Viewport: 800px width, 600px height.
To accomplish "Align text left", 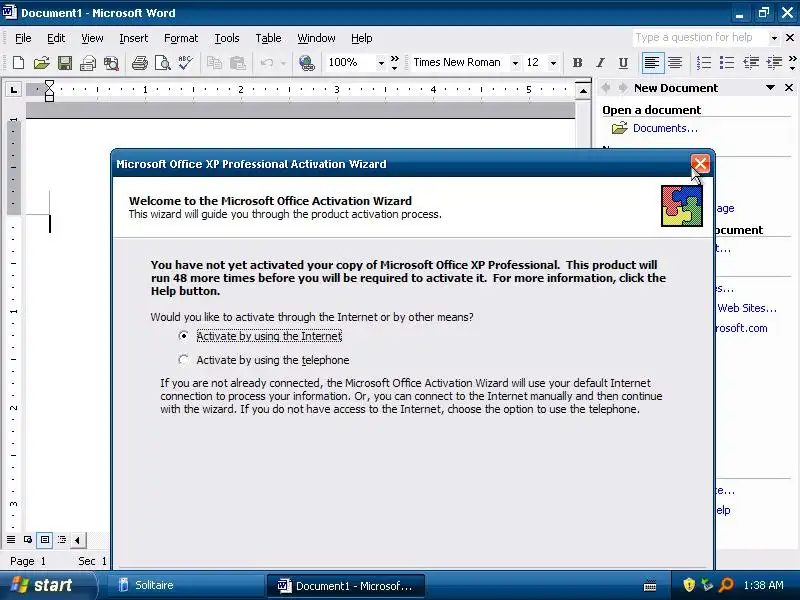I will tap(652, 63).
